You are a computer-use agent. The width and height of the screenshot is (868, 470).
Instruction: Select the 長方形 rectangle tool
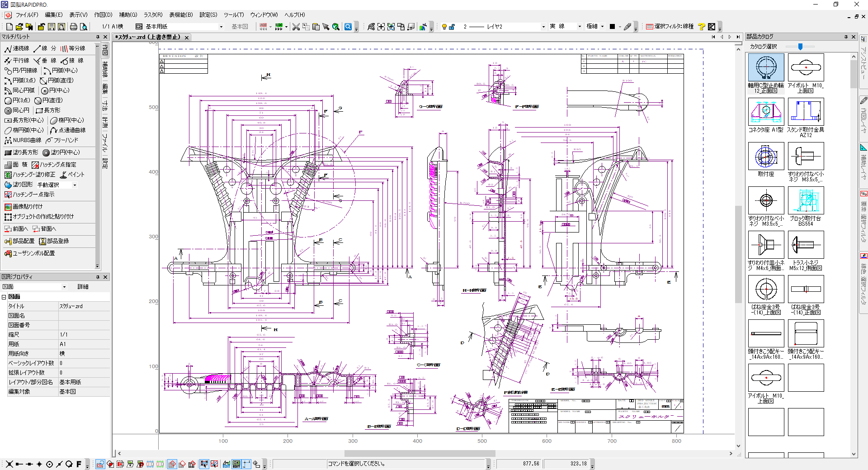coord(48,110)
